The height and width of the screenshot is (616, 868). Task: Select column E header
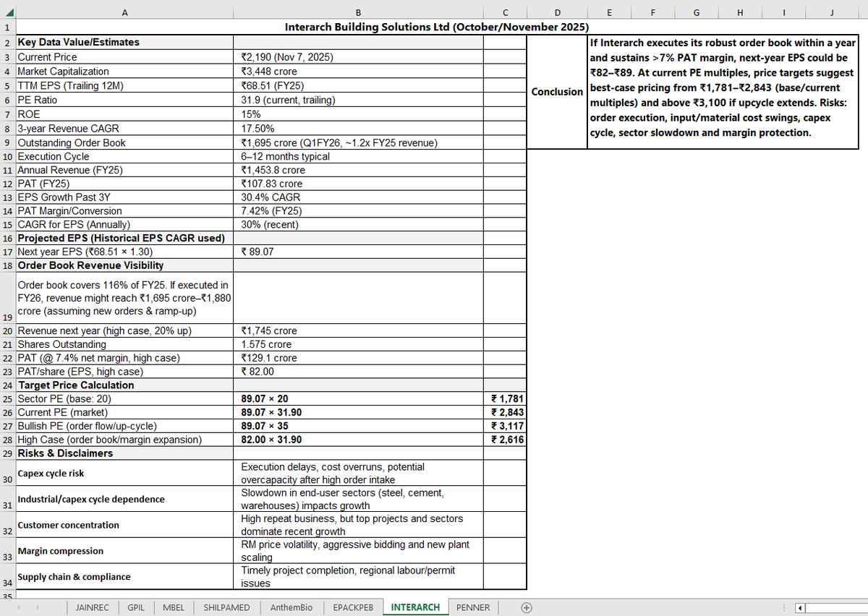click(x=609, y=12)
